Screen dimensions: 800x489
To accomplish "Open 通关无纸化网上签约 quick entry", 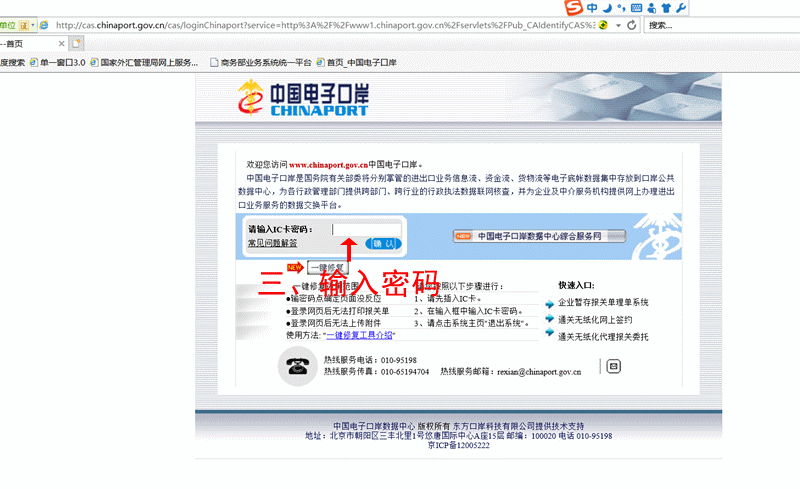I will click(x=595, y=319).
